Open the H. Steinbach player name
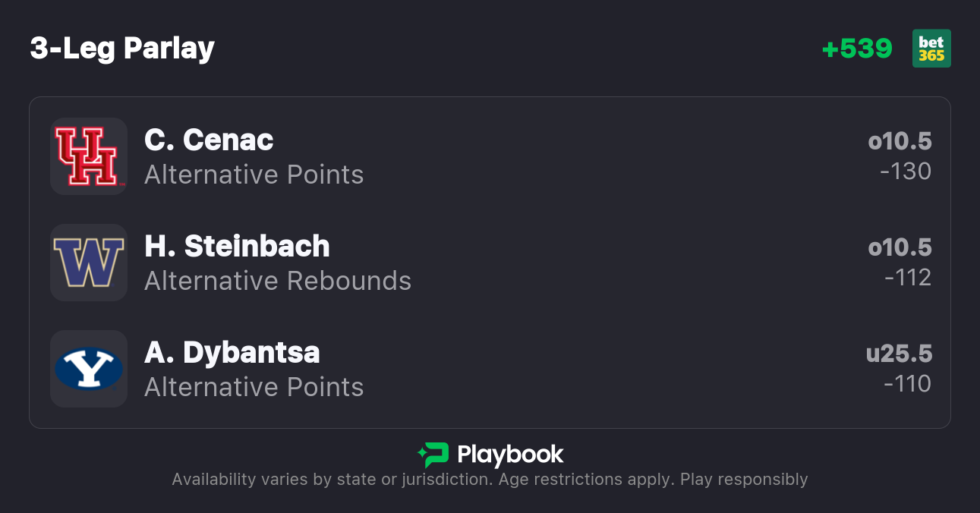Image resolution: width=980 pixels, height=513 pixels. tap(237, 246)
